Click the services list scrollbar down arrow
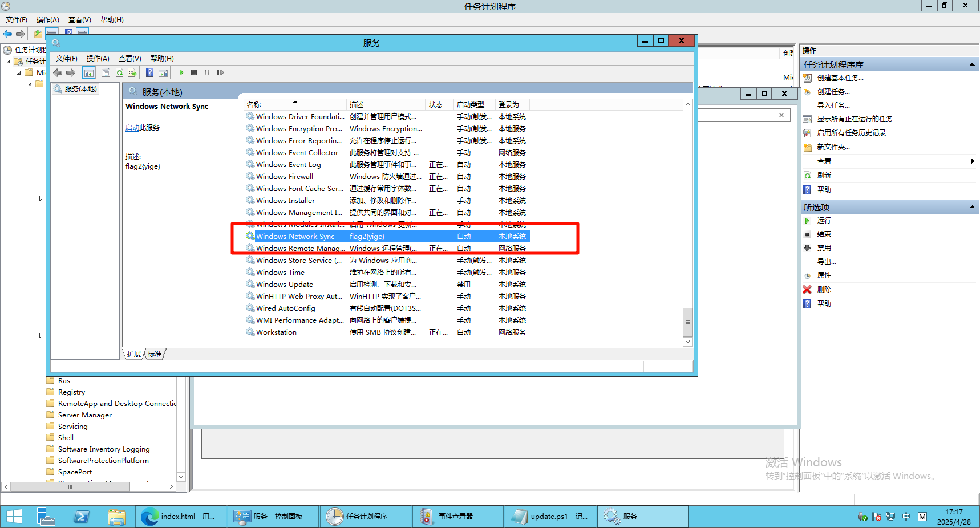The height and width of the screenshot is (528, 980). (687, 342)
